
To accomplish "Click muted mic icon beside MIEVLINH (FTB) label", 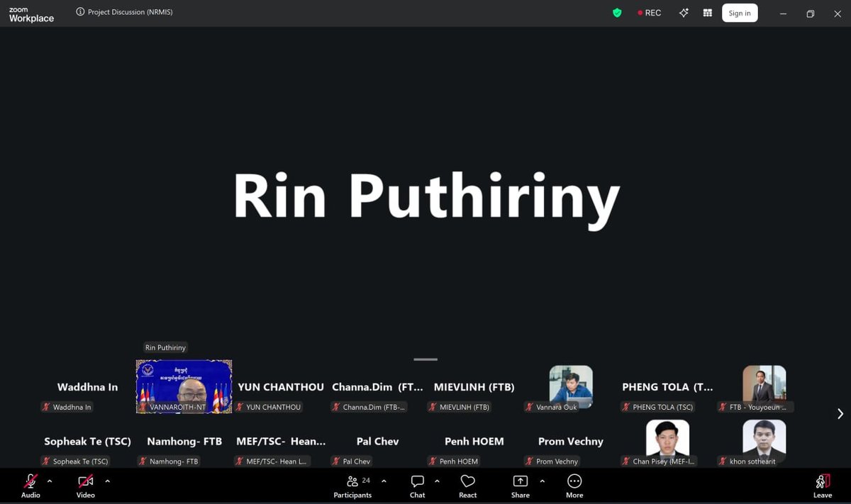I will 433,407.
